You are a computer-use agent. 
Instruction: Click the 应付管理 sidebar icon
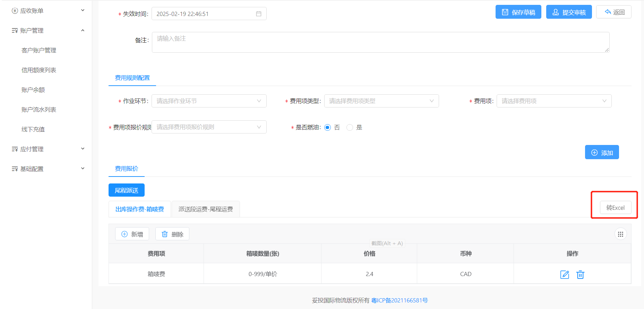(15, 149)
